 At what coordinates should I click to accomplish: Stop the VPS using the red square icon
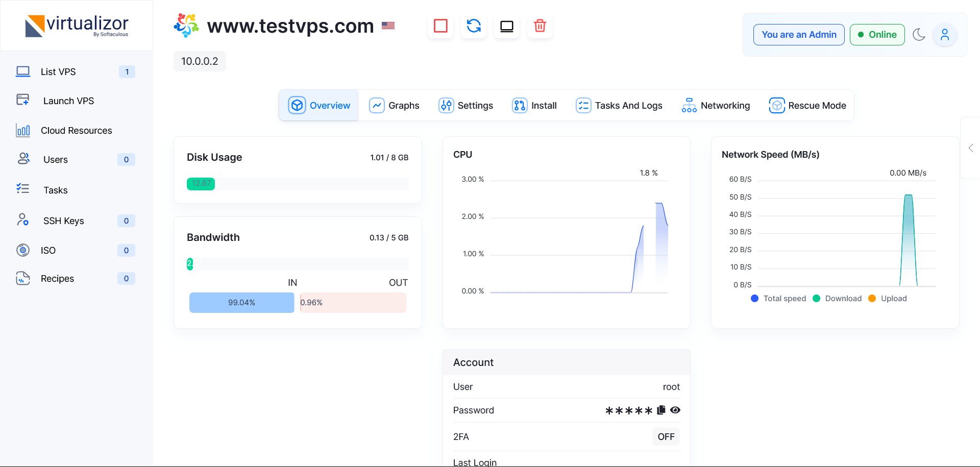point(440,26)
